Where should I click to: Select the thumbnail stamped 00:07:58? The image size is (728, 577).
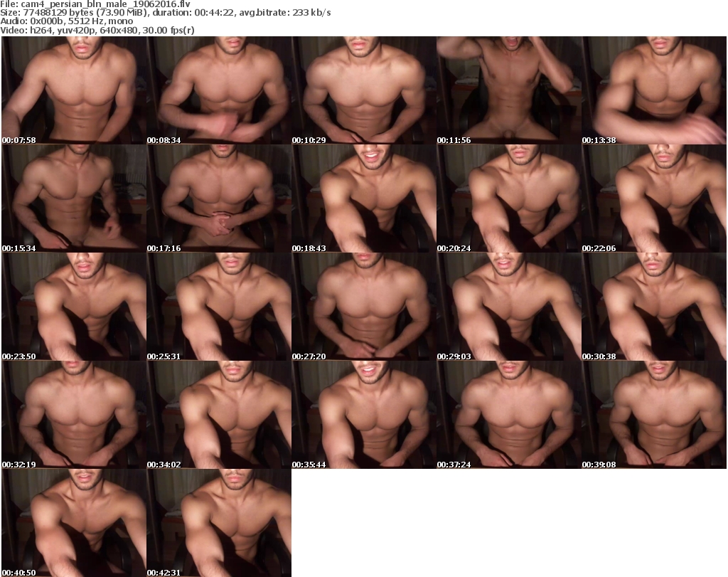(74, 90)
